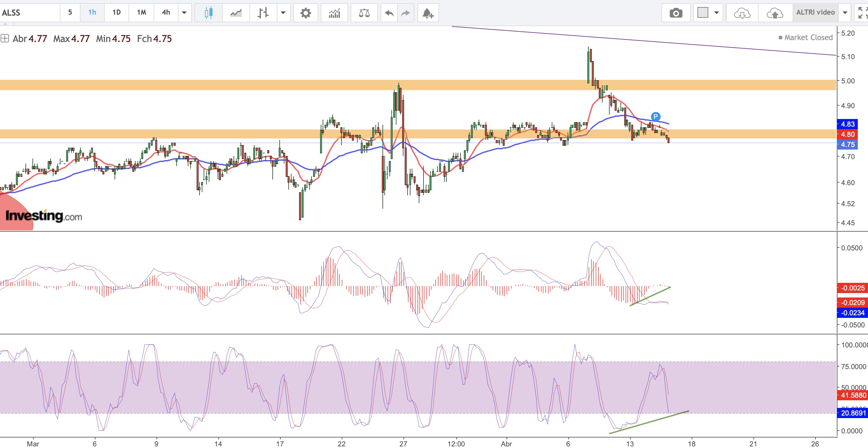The image size is (868, 448).
Task: Select the bars chart style
Action: coord(263,13)
